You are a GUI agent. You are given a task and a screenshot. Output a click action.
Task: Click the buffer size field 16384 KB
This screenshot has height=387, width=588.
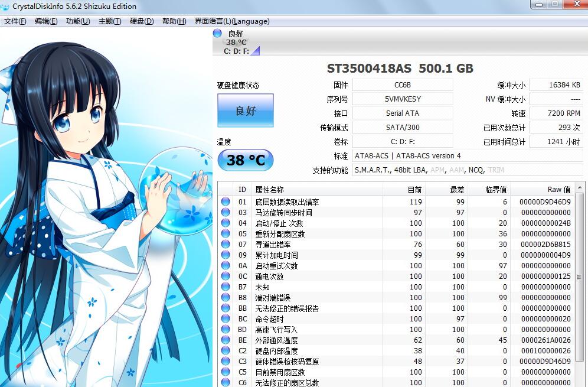pos(556,85)
